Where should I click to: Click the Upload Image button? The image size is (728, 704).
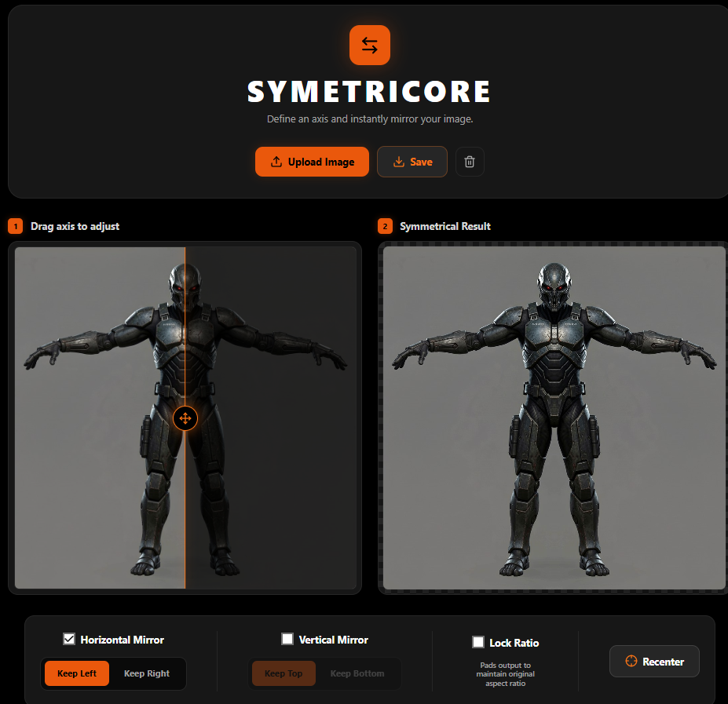312,162
